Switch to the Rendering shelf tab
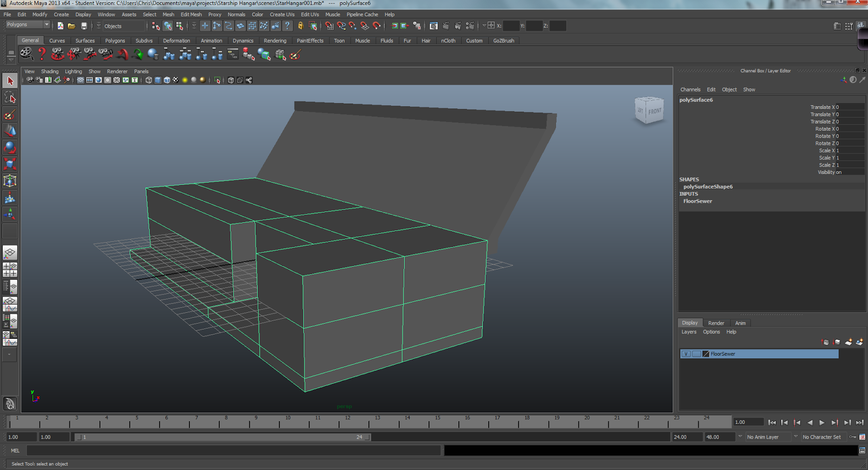 [x=275, y=41]
